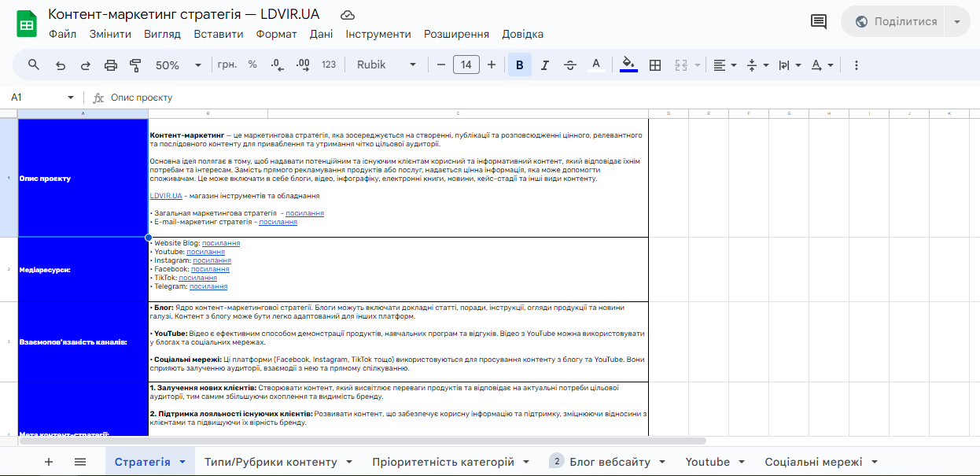
Task: Open the zoom level dropdown 50%
Action: point(179,65)
